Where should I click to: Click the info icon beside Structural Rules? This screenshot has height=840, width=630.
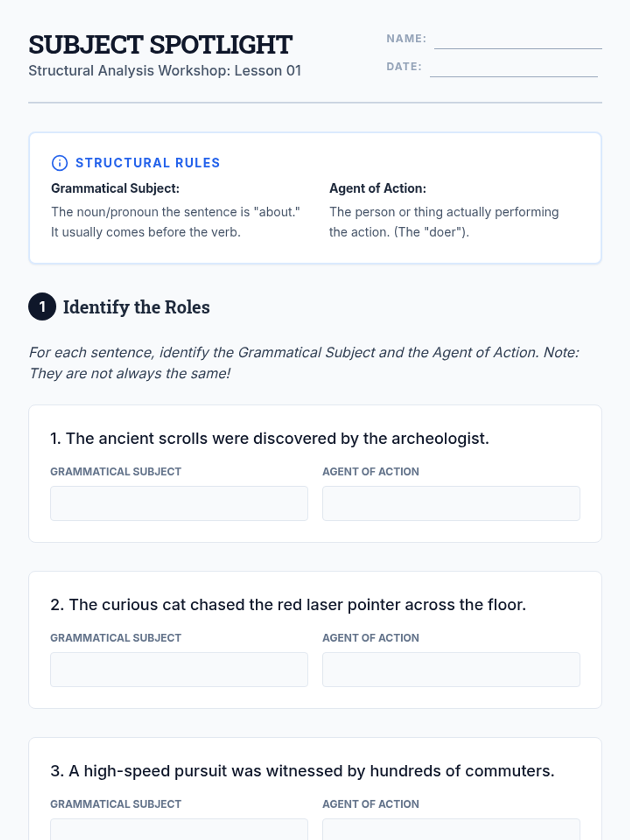[x=59, y=163]
